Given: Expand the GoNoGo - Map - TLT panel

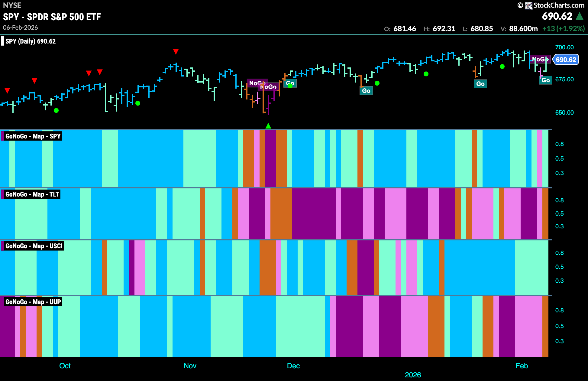Looking at the screenshot, I should pos(31,194).
